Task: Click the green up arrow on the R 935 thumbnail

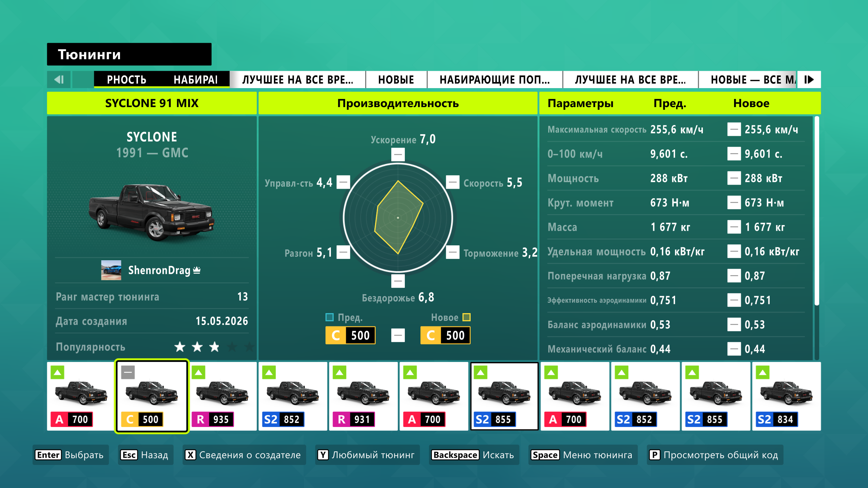Action: point(199,372)
